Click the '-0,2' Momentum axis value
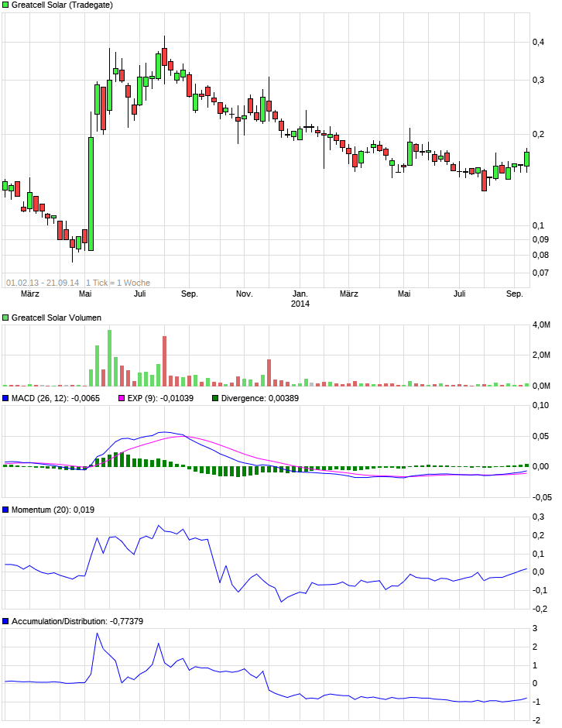The image size is (562, 728). click(x=538, y=610)
